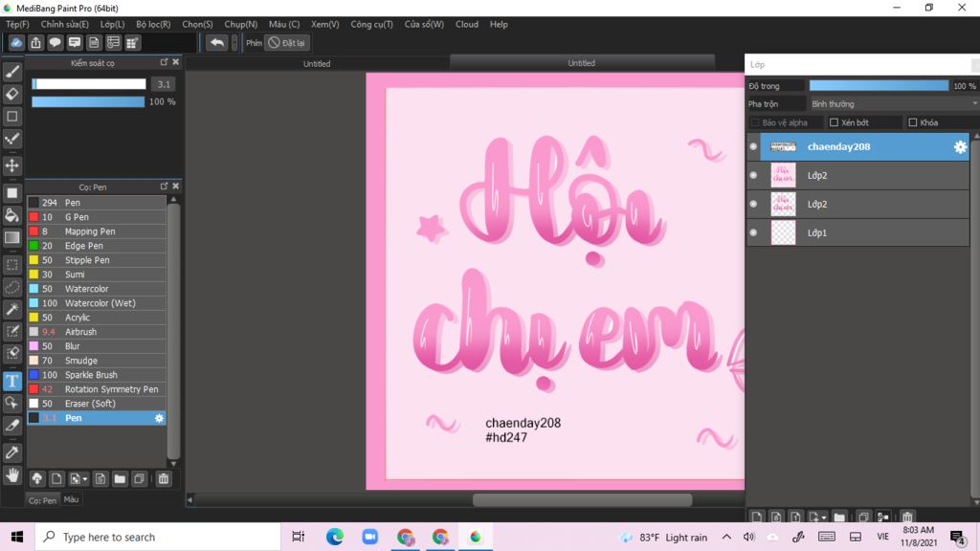The height and width of the screenshot is (551, 980).
Task: Select the Bucket fill tool
Action: 11,215
